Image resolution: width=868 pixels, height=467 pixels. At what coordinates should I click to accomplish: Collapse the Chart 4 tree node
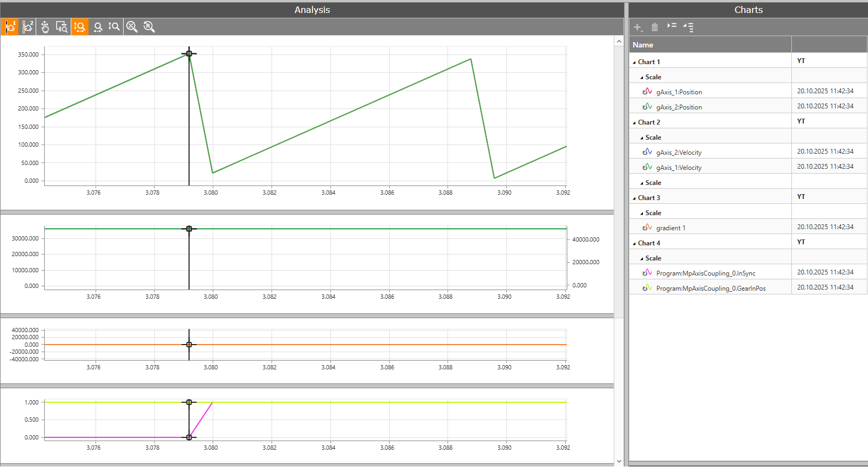(634, 244)
